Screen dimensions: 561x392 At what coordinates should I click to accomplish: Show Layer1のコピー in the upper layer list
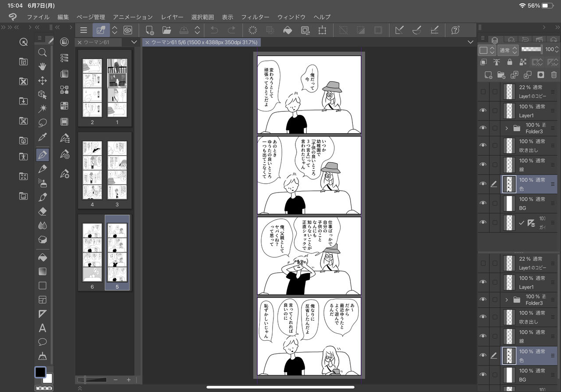coord(483,92)
